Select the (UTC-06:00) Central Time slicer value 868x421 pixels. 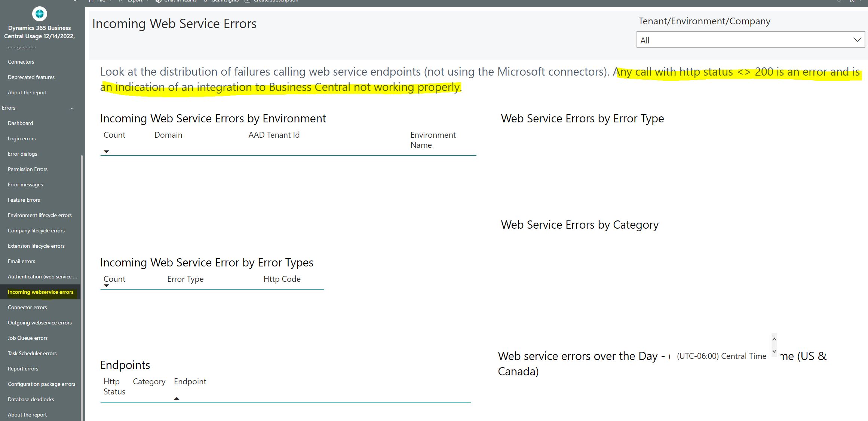pyautogui.click(x=721, y=356)
